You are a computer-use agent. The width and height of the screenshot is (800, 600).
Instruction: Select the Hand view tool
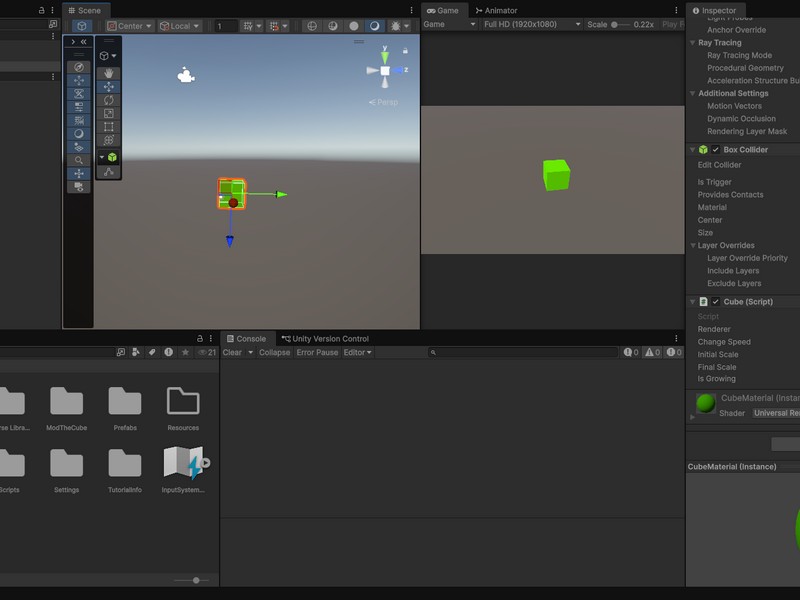[109, 73]
